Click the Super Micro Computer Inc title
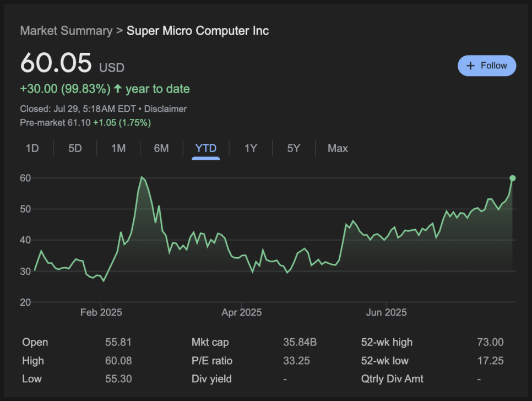Image resolution: width=532 pixels, height=401 pixels. 198,31
